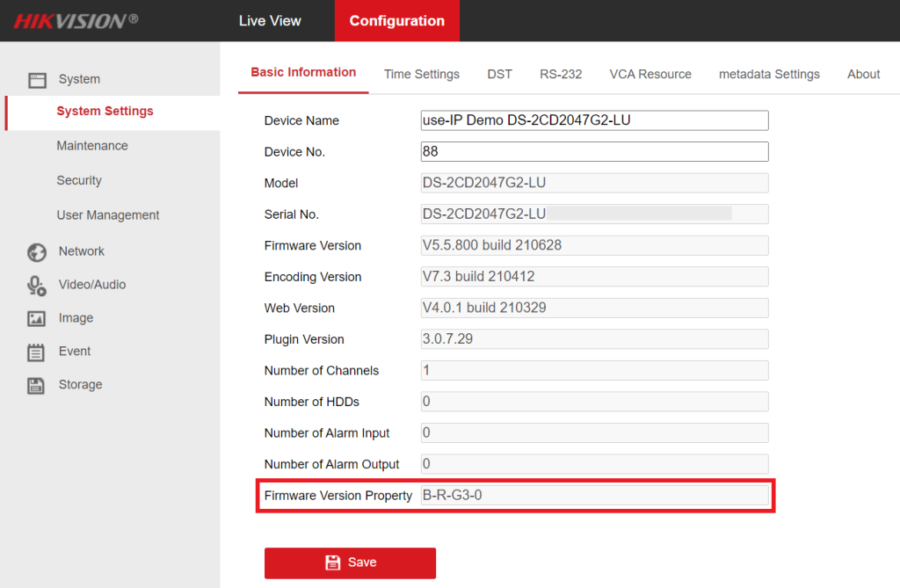Image resolution: width=900 pixels, height=588 pixels.
Task: Click the floppy disk icon on Save
Action: 331,563
